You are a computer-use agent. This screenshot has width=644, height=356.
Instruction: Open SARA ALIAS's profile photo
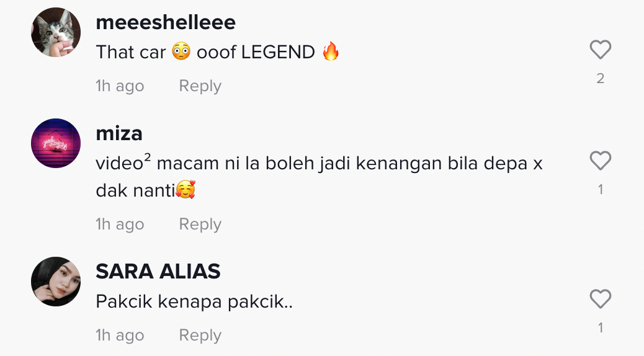coord(56,282)
